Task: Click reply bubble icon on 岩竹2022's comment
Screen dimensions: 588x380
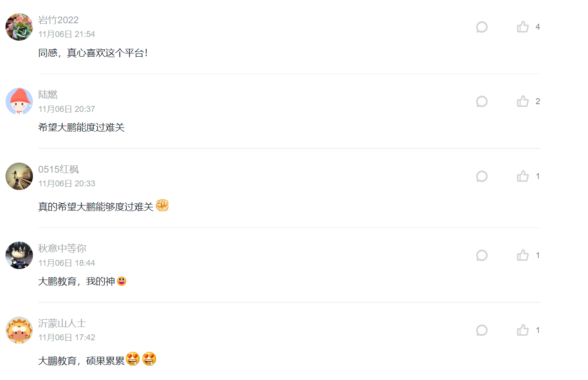Action: [x=482, y=27]
